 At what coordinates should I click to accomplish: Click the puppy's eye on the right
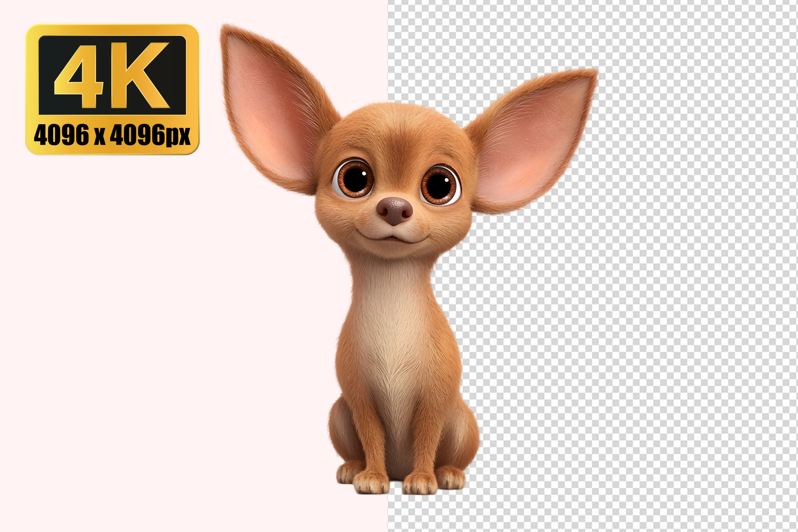[439, 185]
